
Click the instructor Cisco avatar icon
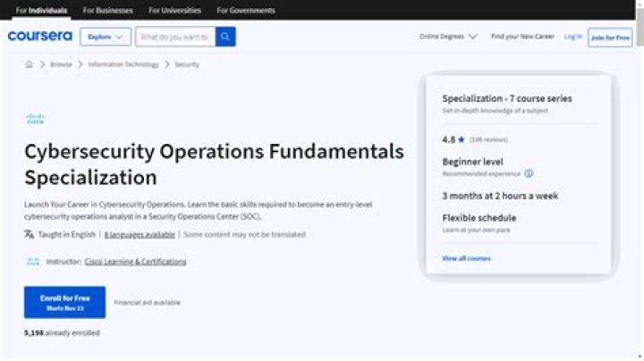tap(33, 261)
